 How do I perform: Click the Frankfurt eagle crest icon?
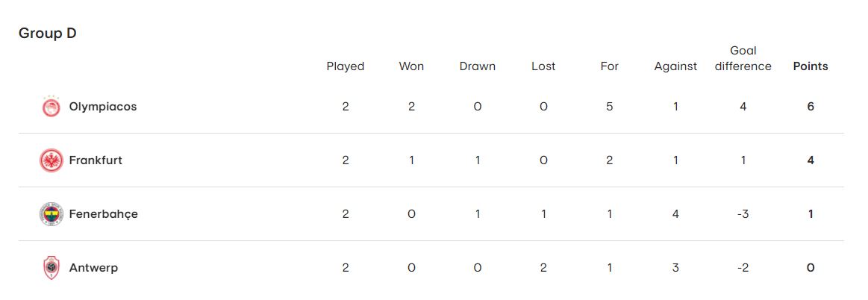click(x=51, y=160)
